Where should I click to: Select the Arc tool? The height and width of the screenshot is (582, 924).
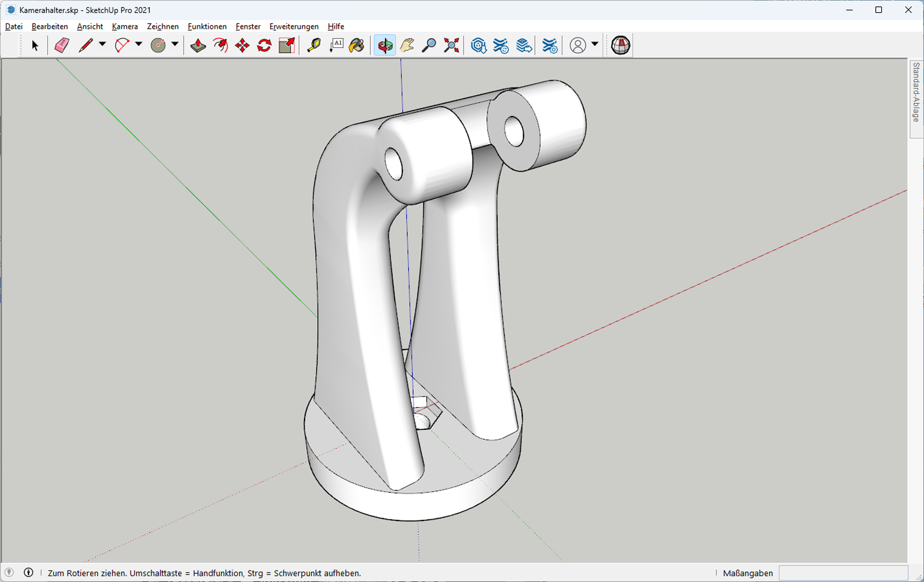click(x=122, y=46)
